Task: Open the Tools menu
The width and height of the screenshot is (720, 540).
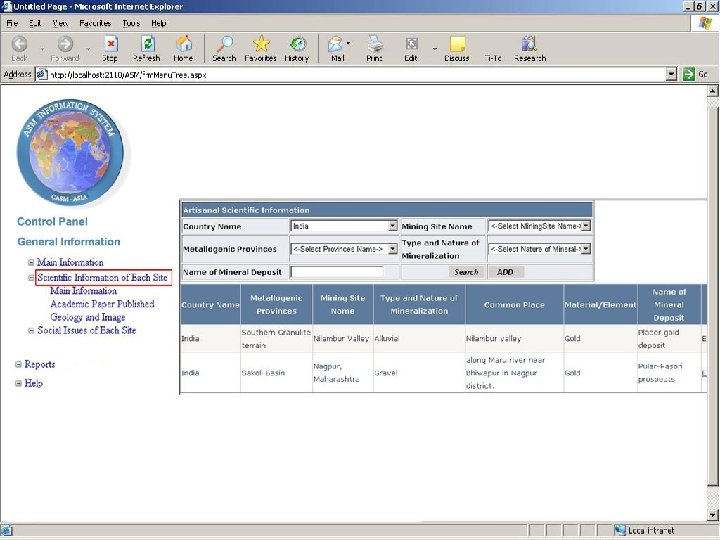Action: (x=131, y=23)
